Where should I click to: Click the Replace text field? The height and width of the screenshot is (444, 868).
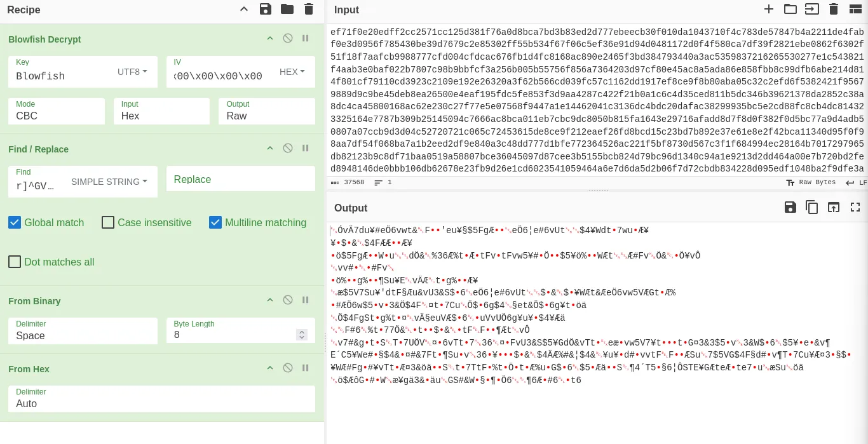point(240,179)
